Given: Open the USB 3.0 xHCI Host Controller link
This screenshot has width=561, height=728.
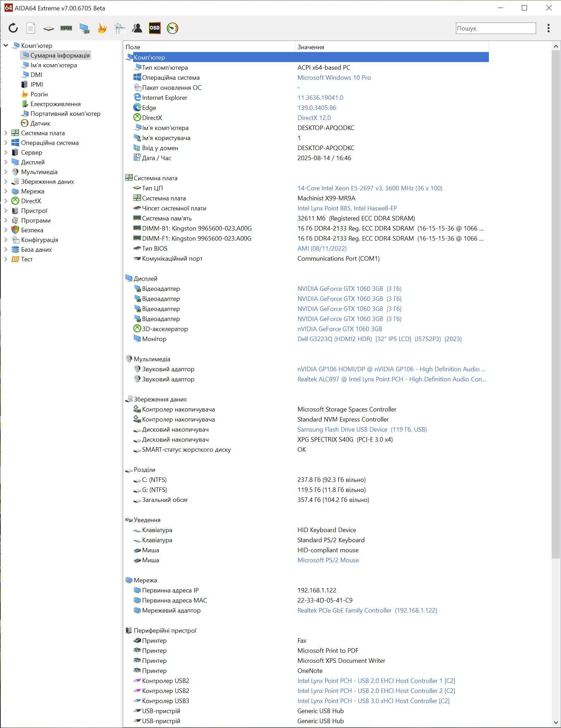Looking at the screenshot, I should 373,701.
